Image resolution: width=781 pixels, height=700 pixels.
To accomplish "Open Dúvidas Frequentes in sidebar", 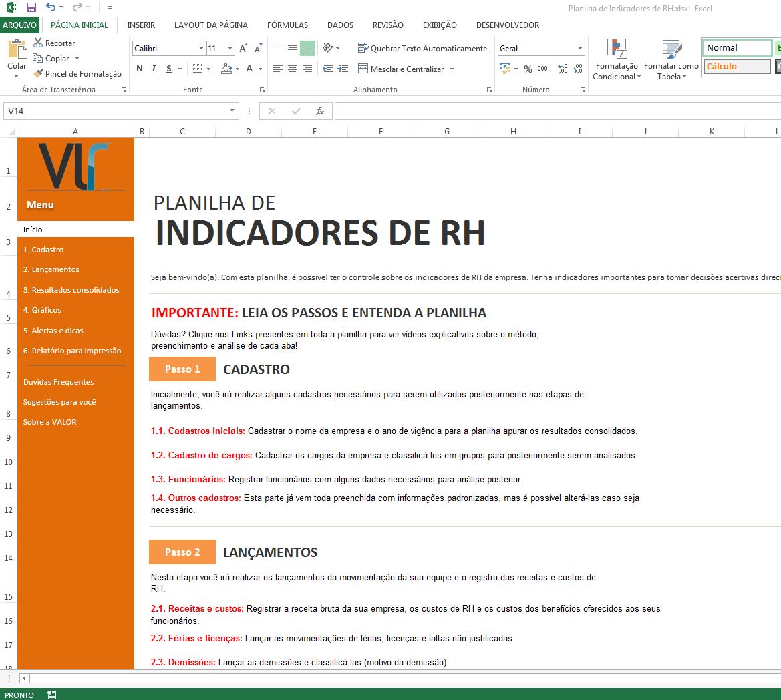I will coord(58,382).
